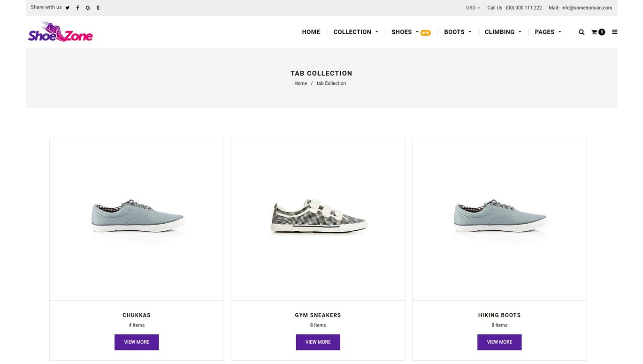Open the Home menu item
Viewport: 643px width, 364px height.
click(311, 32)
